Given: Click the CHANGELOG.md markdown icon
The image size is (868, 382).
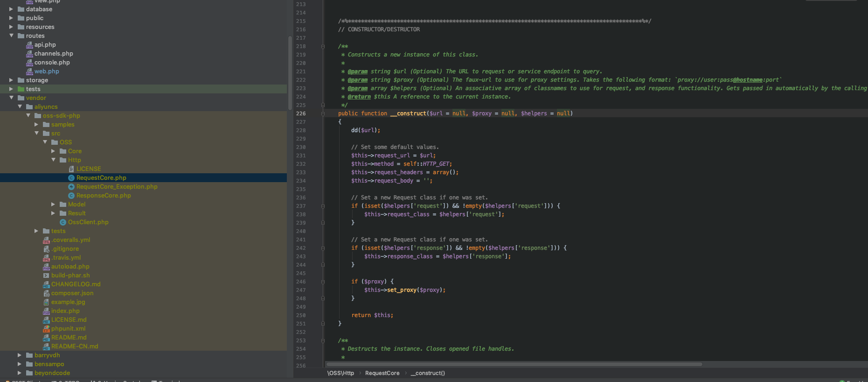Looking at the screenshot, I should [x=46, y=284].
